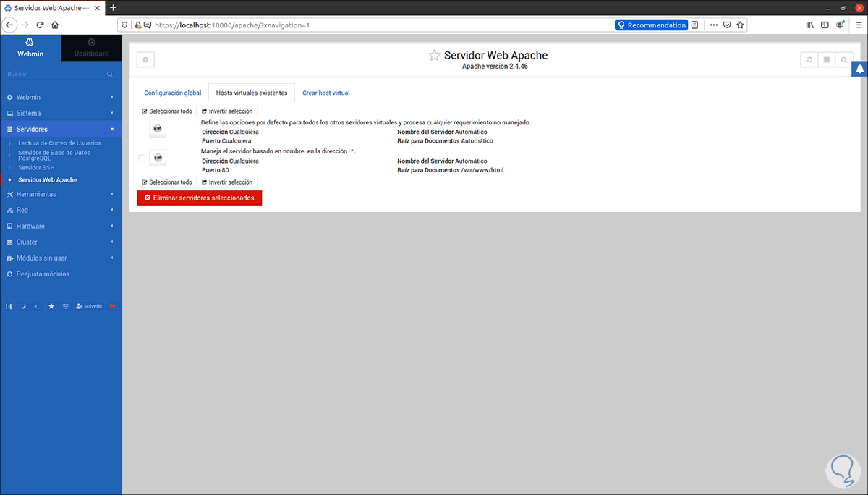Click upper Invertir selección button
The image size is (868, 495).
click(227, 111)
